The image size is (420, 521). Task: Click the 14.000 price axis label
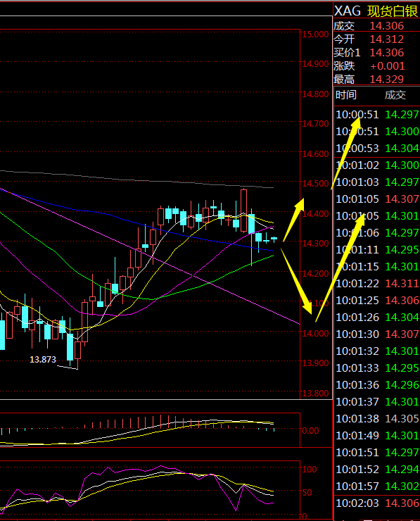(315, 334)
